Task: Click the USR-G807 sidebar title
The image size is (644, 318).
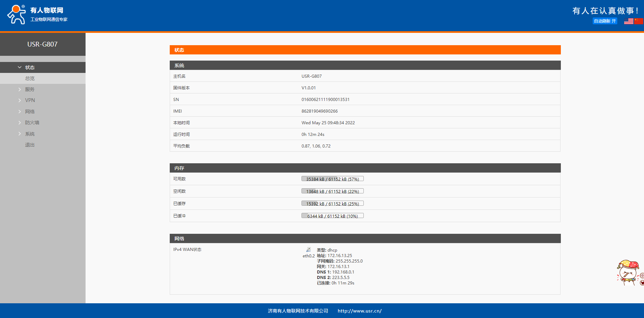Action: click(x=42, y=44)
